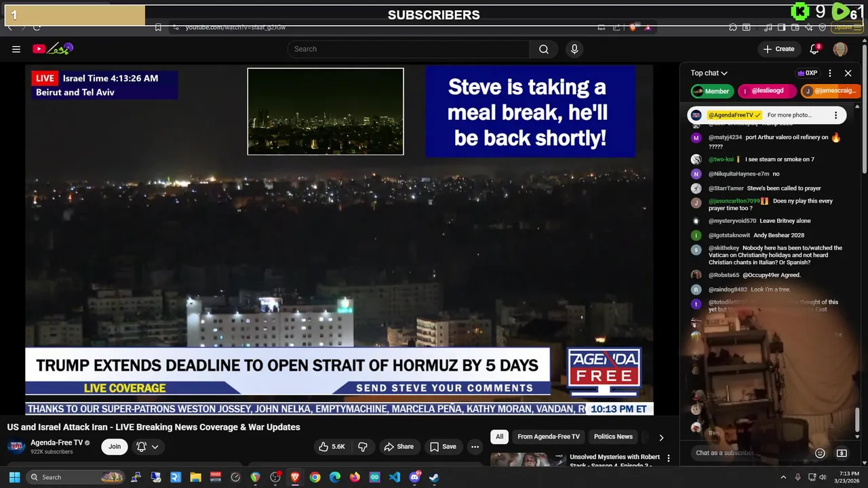Share the live stream
The image size is (868, 488).
(x=399, y=447)
